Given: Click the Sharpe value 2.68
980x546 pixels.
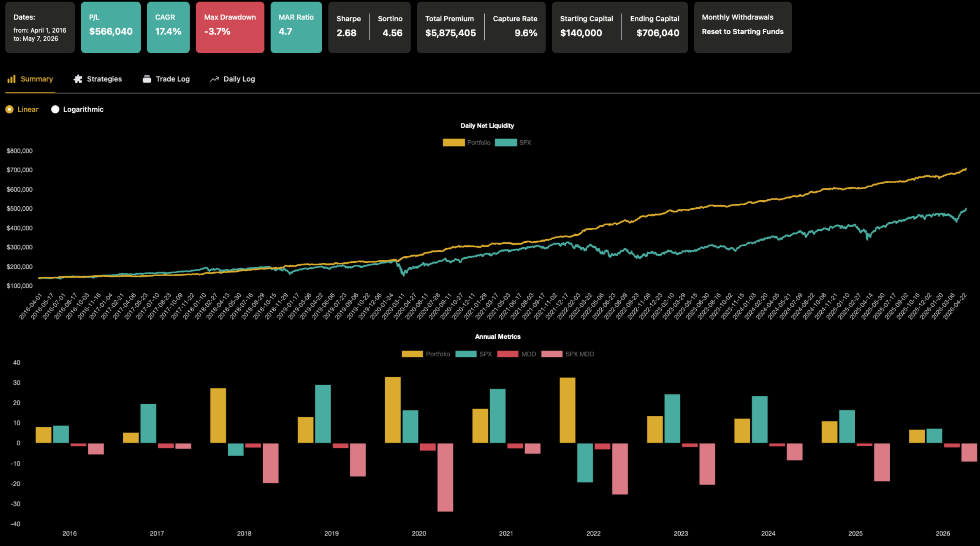Looking at the screenshot, I should click(346, 33).
